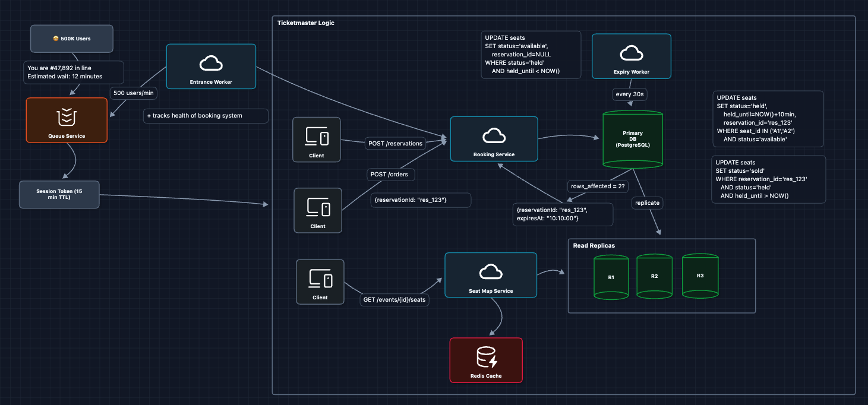Click the R3 read replica cylinder
The height and width of the screenshot is (405, 868).
point(700,276)
